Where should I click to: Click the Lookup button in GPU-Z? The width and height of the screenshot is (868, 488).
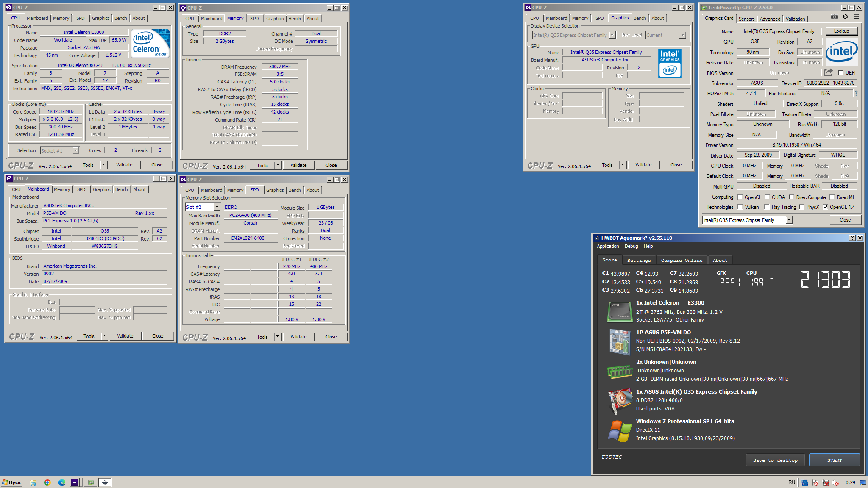pyautogui.click(x=841, y=31)
